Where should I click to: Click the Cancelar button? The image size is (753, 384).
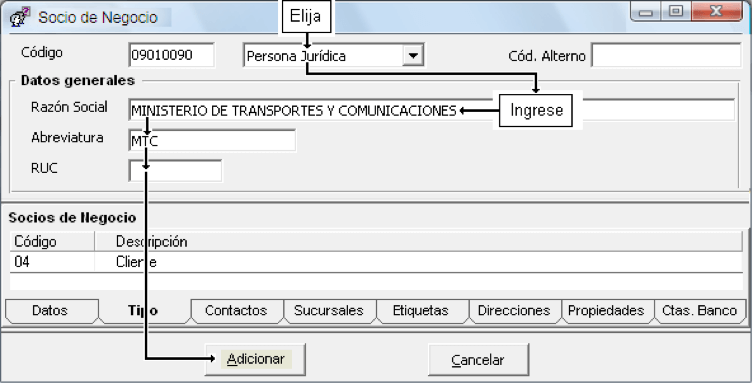pos(478,360)
